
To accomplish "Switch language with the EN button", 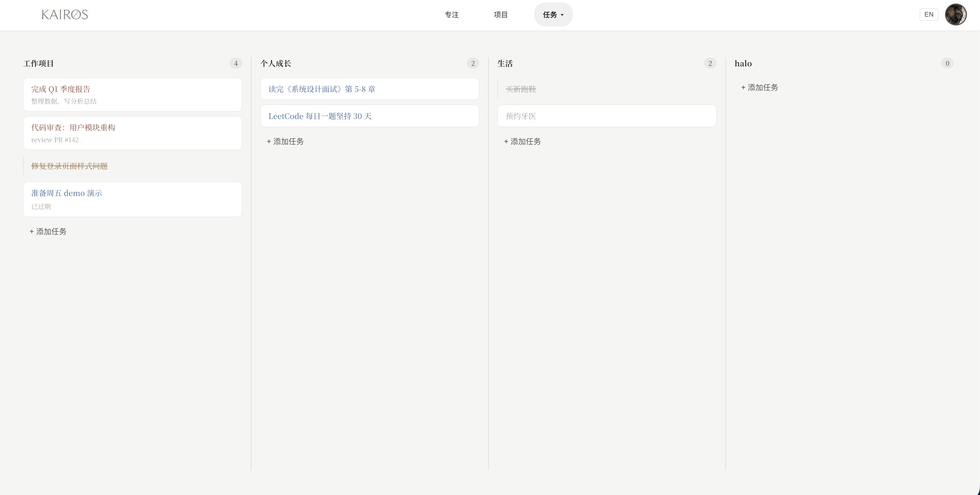I will [929, 14].
